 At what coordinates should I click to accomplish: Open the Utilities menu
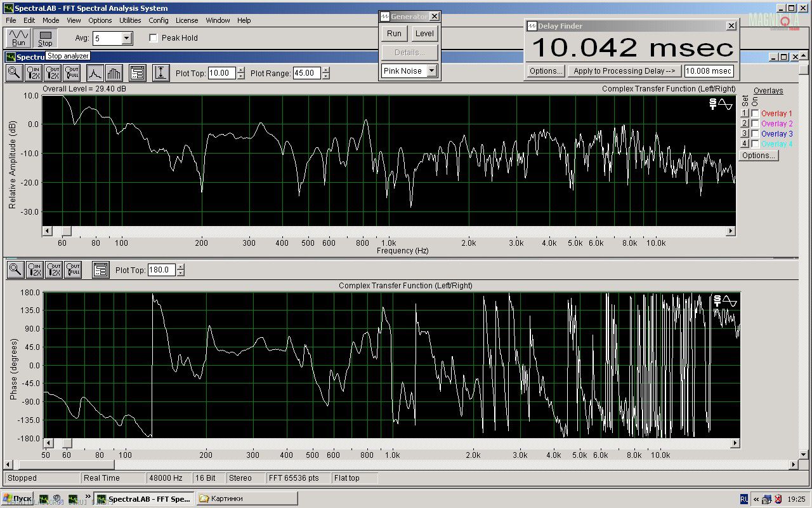pyautogui.click(x=130, y=20)
